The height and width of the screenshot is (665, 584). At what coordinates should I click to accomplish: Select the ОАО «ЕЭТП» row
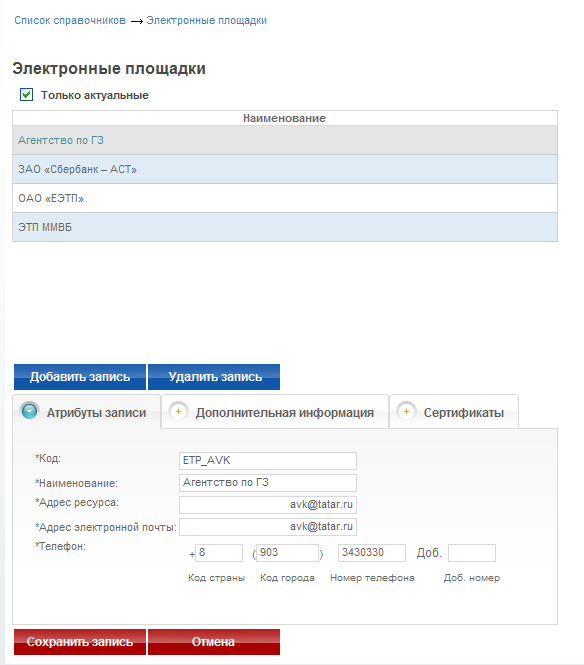285,198
